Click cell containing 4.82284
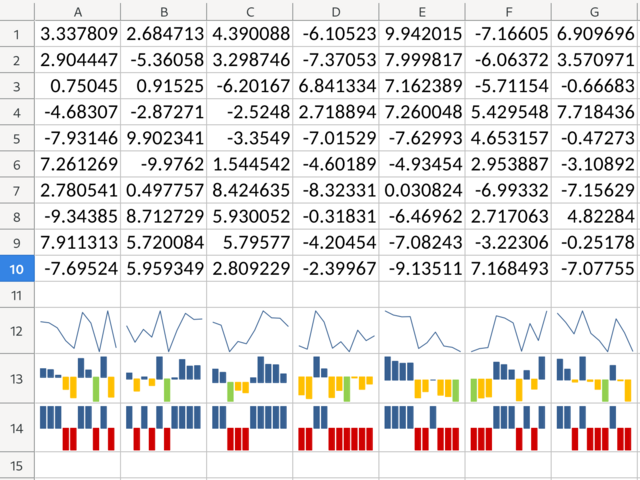Viewport: 640px width, 480px height. click(x=594, y=217)
